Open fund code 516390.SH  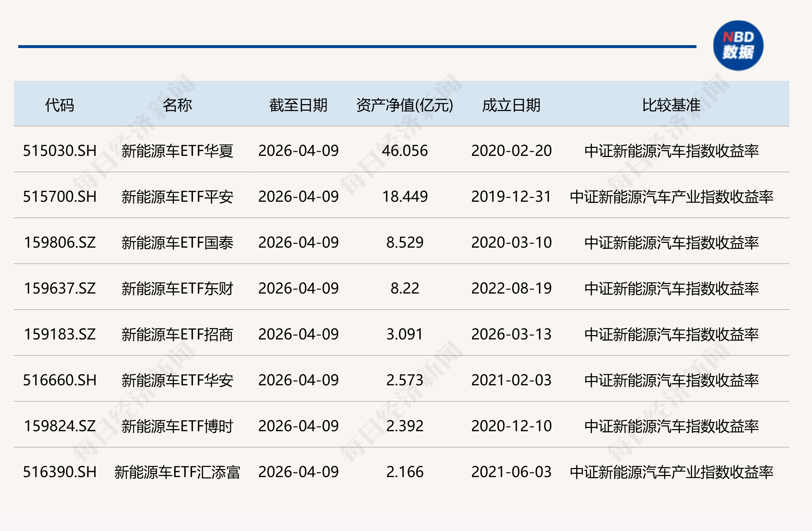(59, 471)
